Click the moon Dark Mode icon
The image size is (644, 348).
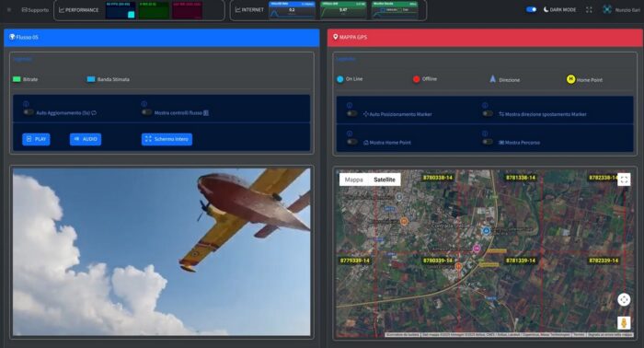(546, 9)
